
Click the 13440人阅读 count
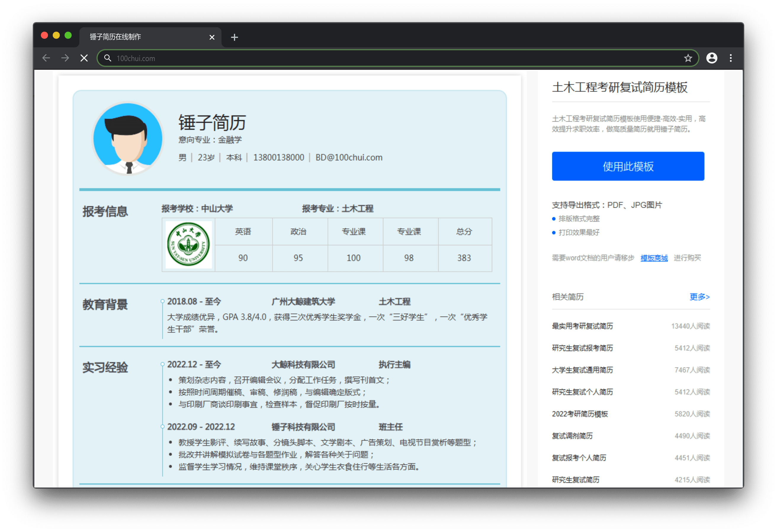[691, 326]
